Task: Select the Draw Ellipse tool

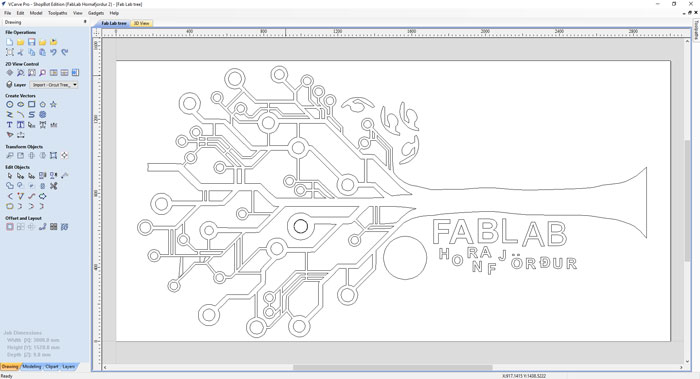Action: pyautogui.click(x=21, y=104)
